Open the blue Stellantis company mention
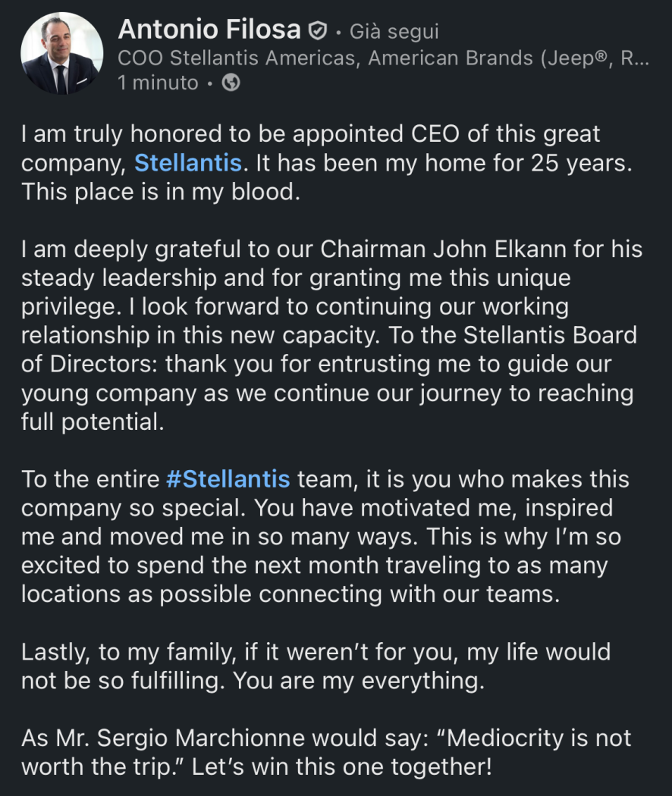The width and height of the screenshot is (672, 796). click(x=188, y=162)
